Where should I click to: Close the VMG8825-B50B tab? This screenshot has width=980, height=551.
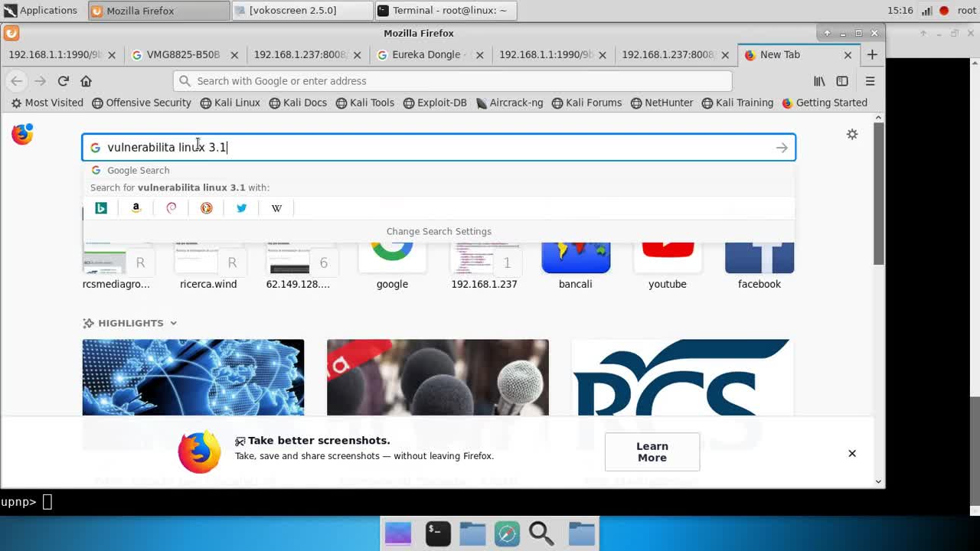point(234,55)
